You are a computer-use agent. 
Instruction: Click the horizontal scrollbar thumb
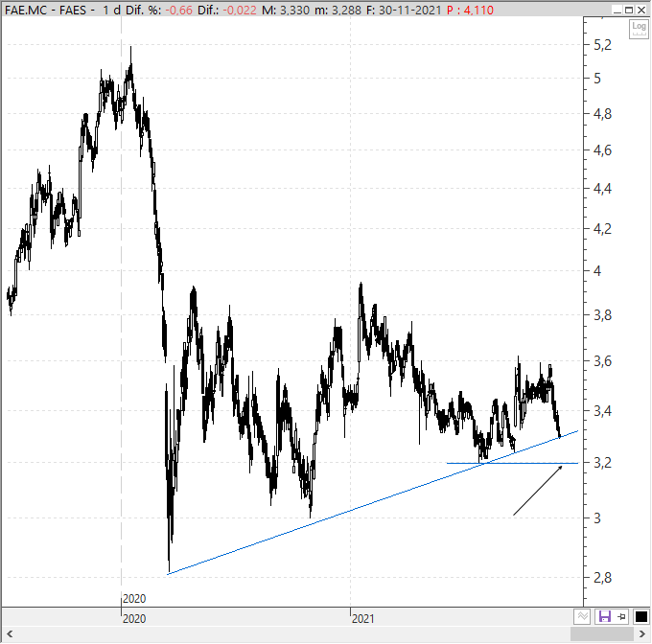coord(602,634)
